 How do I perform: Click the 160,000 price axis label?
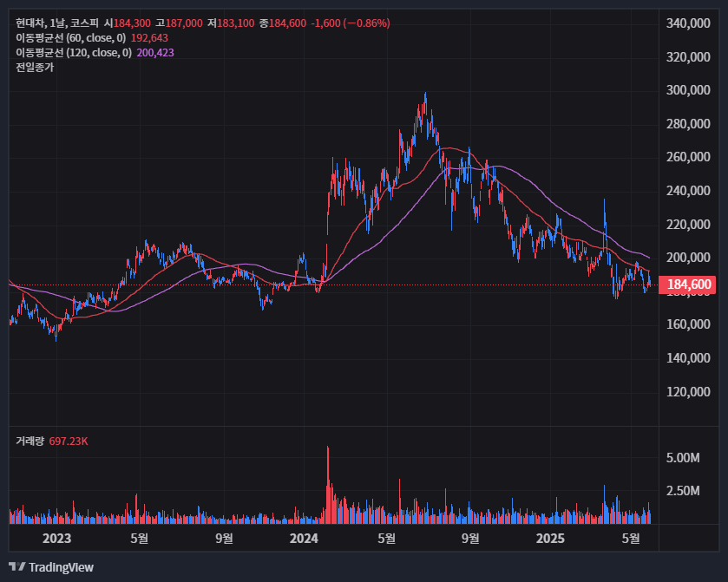pos(688,324)
